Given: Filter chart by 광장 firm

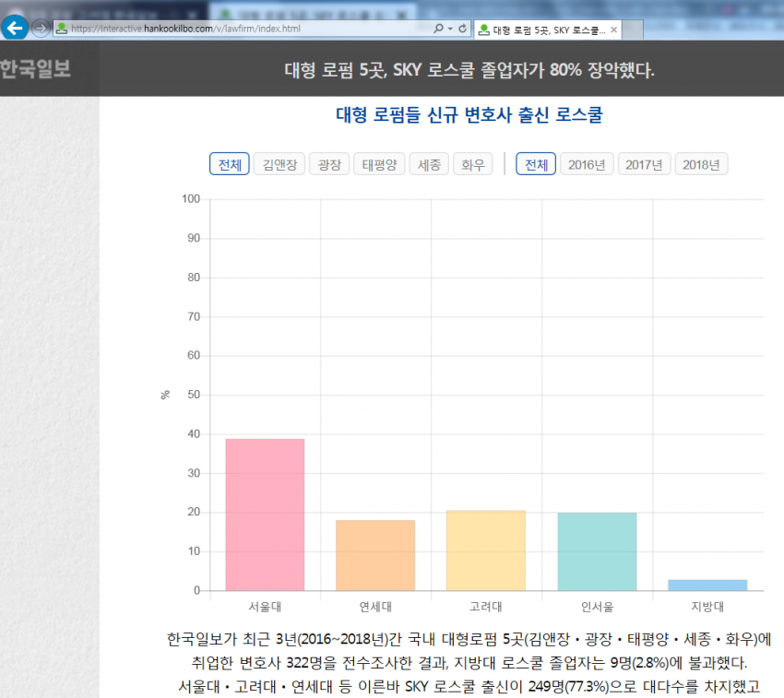Looking at the screenshot, I should pos(328,164).
